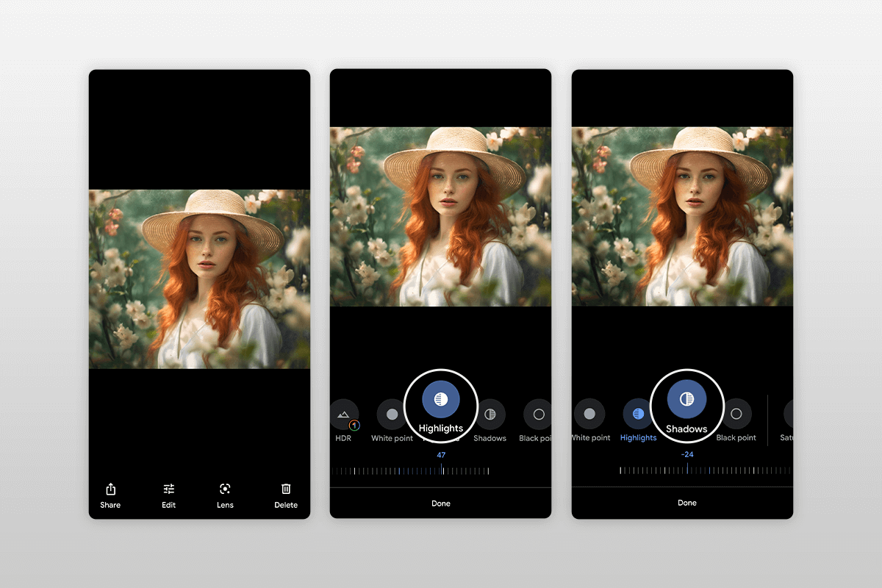Select the HDR adjustment icon

coord(343,415)
